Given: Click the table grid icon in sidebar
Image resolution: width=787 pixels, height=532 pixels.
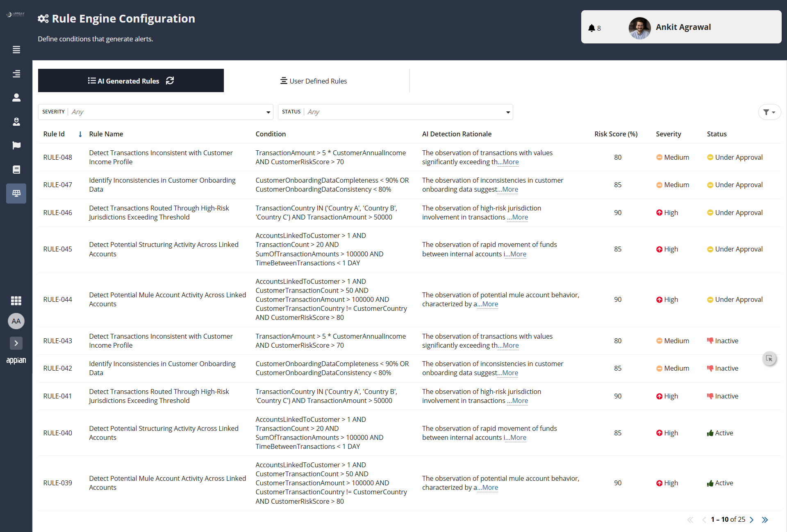Looking at the screenshot, I should 16,193.
